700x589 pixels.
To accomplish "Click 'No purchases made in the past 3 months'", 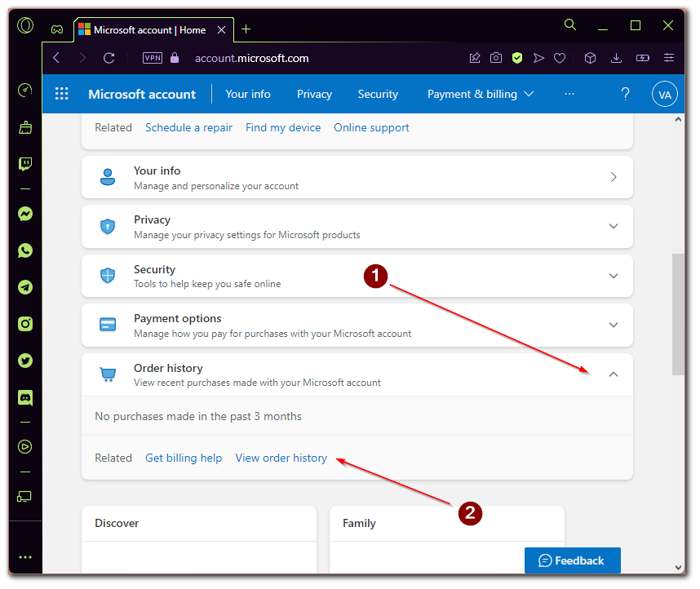I will tap(198, 417).
